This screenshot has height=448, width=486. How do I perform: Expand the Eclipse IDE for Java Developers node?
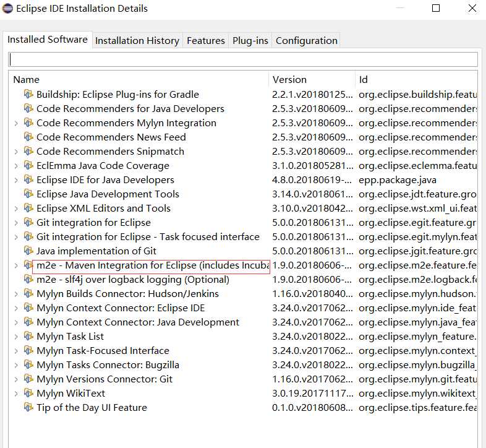point(16,180)
